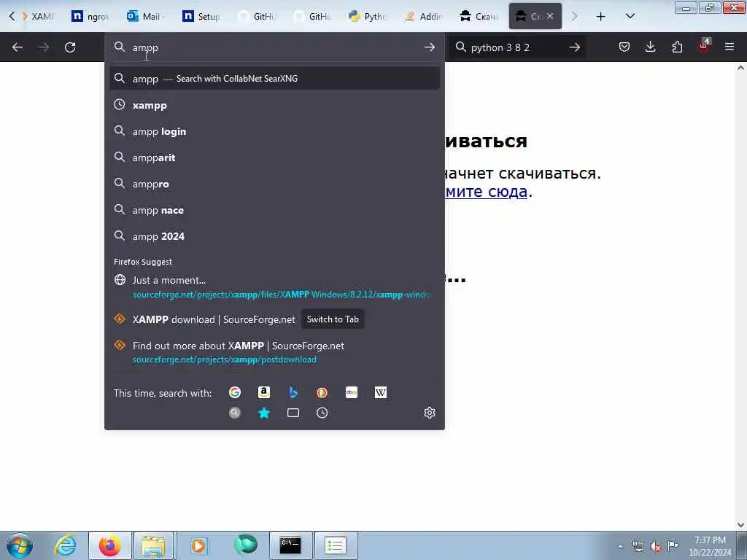747x560 pixels.
Task: Submit the python 3 8 2 search
Action: point(575,47)
